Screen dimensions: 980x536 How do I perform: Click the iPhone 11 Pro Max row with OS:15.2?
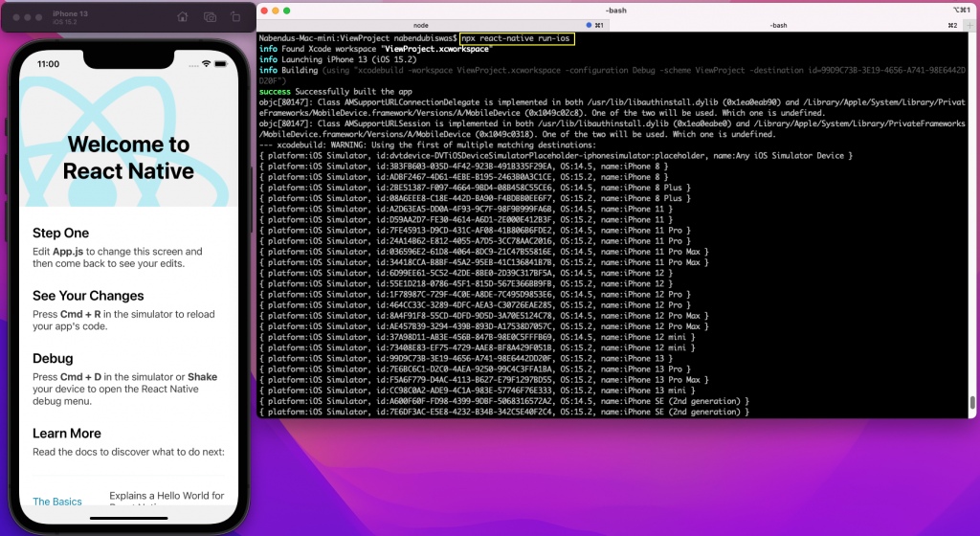click(x=483, y=262)
